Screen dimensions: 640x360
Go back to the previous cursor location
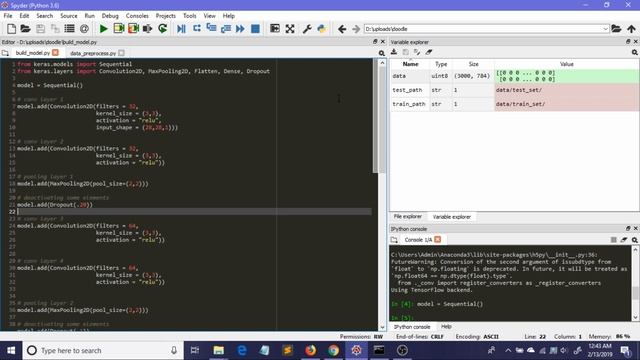[x=342, y=29]
